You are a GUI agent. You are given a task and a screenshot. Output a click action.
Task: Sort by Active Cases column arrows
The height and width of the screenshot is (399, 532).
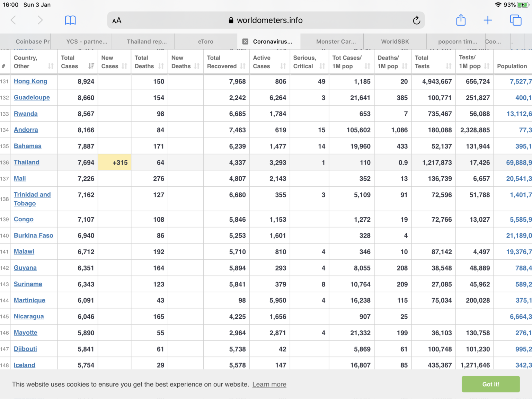click(283, 66)
